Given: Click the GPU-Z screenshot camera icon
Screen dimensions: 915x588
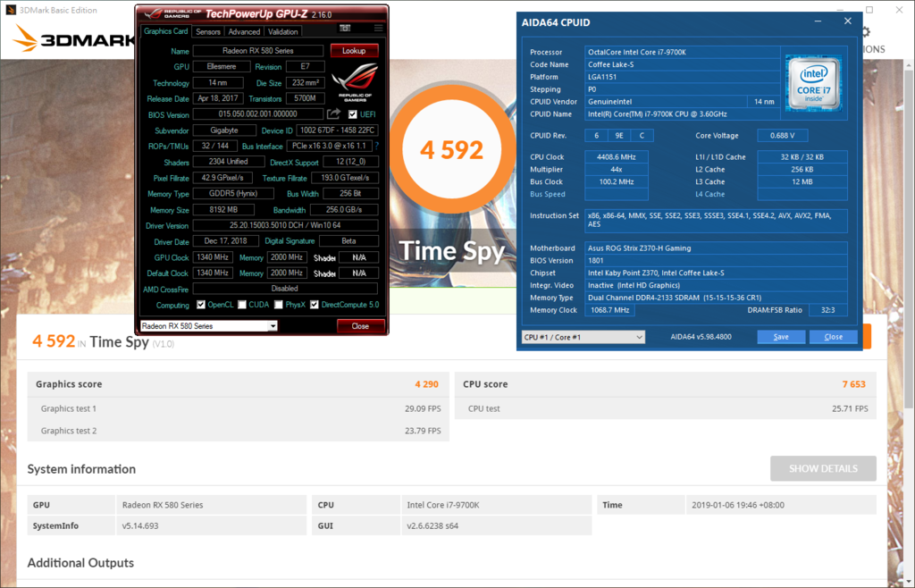Looking at the screenshot, I should (345, 28).
